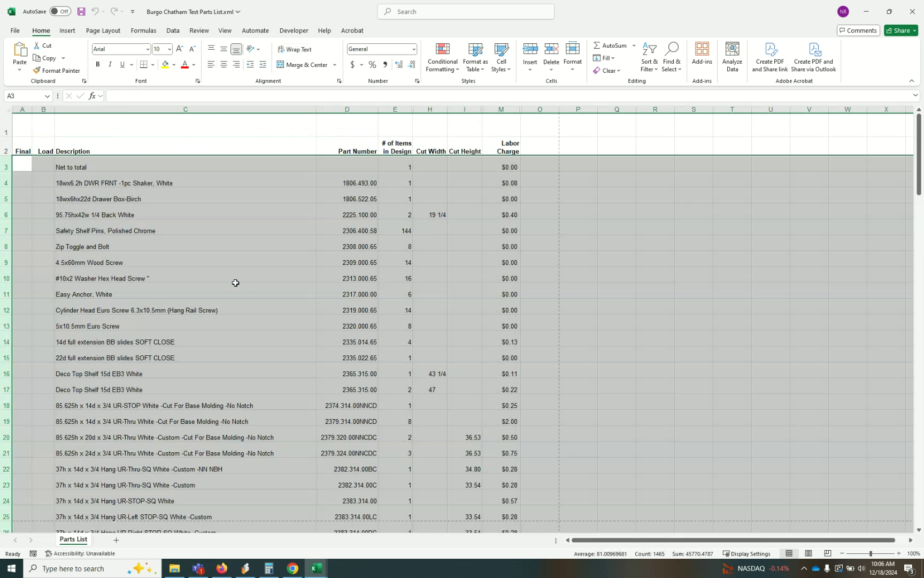Switch to Page Break Preview view
The width and height of the screenshot is (924, 578).
(827, 553)
